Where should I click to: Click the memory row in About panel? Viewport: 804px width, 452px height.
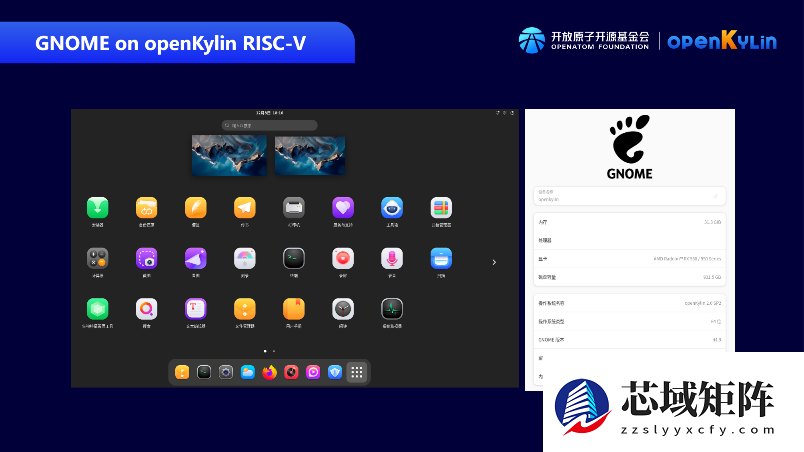point(630,222)
